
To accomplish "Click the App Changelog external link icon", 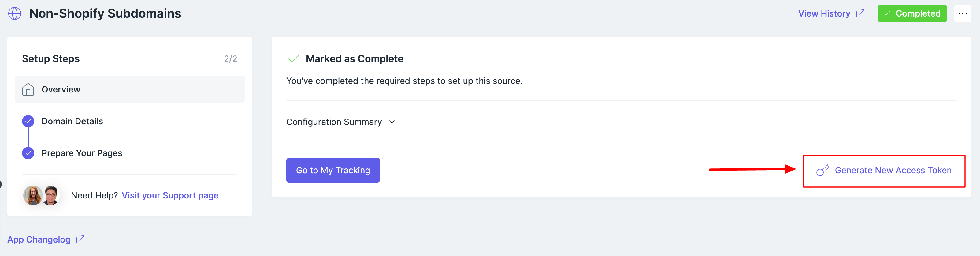I will [x=80, y=240].
